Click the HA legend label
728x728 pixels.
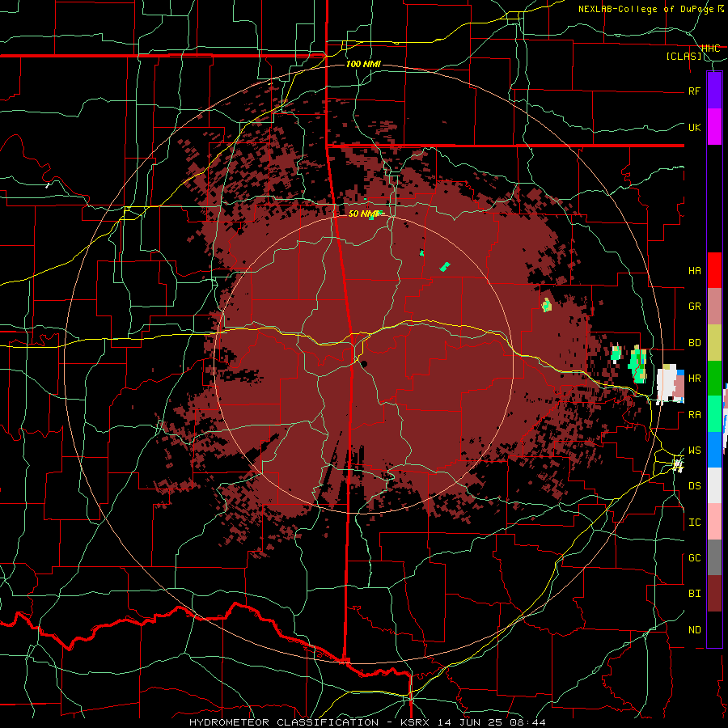pos(694,271)
